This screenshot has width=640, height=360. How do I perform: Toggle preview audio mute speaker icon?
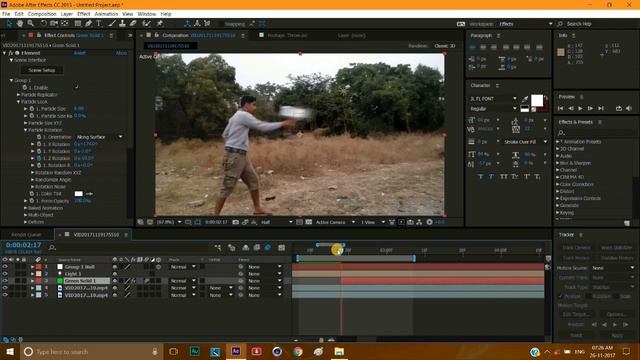(x=629, y=109)
